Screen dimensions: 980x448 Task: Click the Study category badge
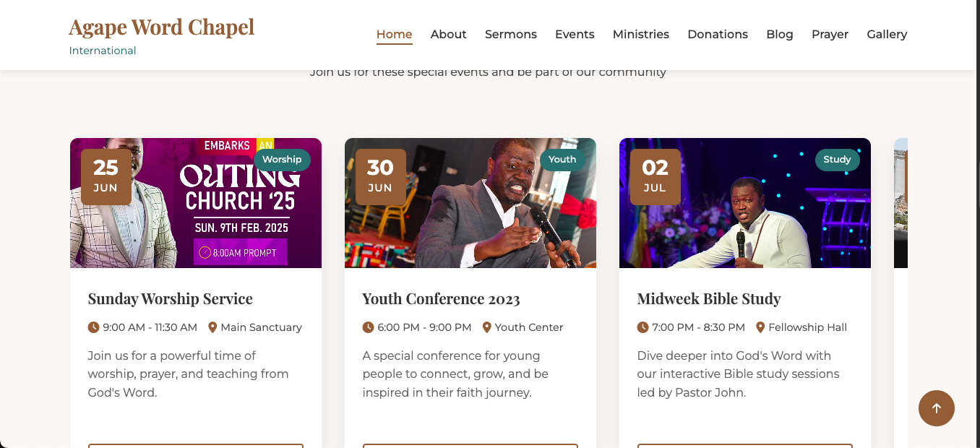[837, 160]
